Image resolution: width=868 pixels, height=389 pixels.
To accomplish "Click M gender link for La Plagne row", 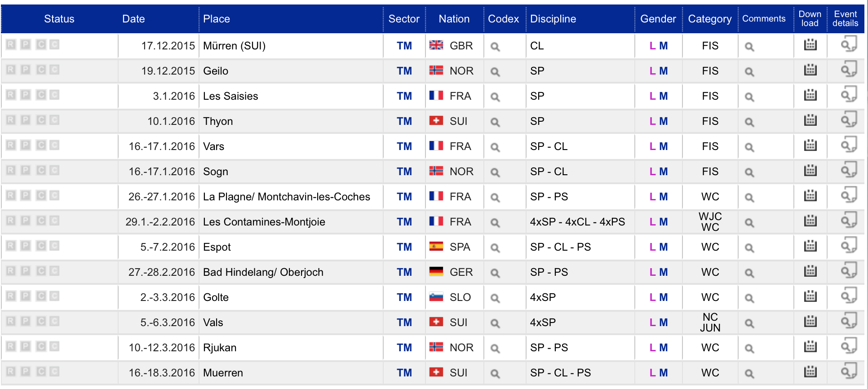I will pos(663,197).
